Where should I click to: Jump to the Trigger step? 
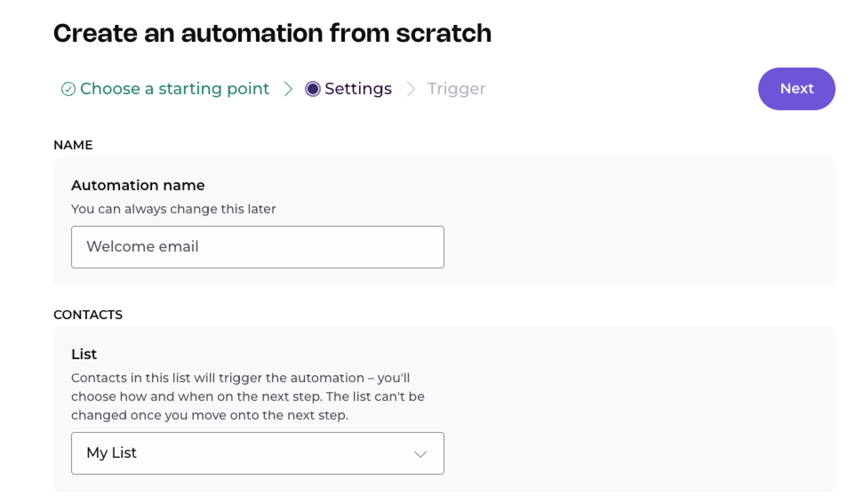[456, 89]
